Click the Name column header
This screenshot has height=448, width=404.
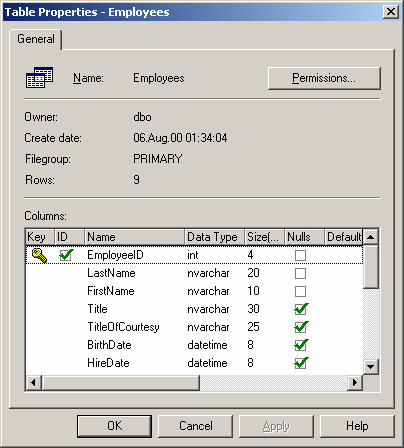(x=135, y=237)
